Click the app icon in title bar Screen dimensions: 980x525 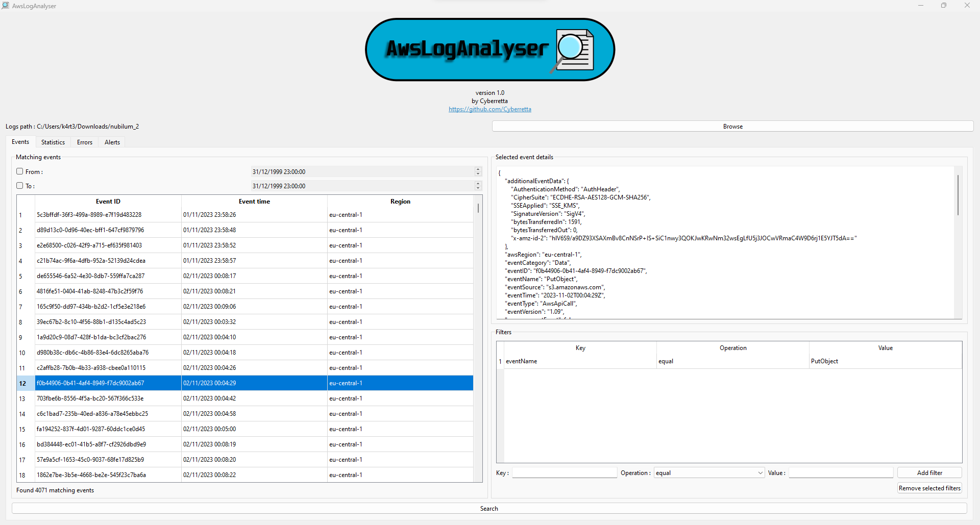6,6
